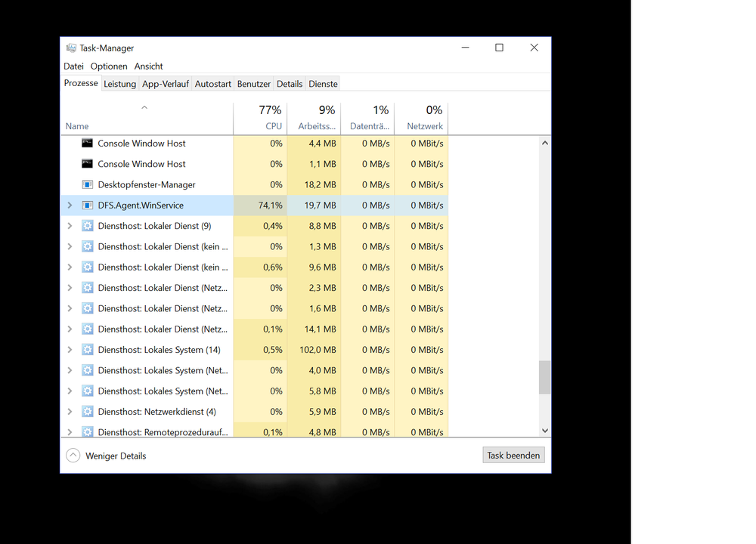
Task: Expand Diensthost: Netzwerkdienst (4) group
Action: click(x=70, y=412)
